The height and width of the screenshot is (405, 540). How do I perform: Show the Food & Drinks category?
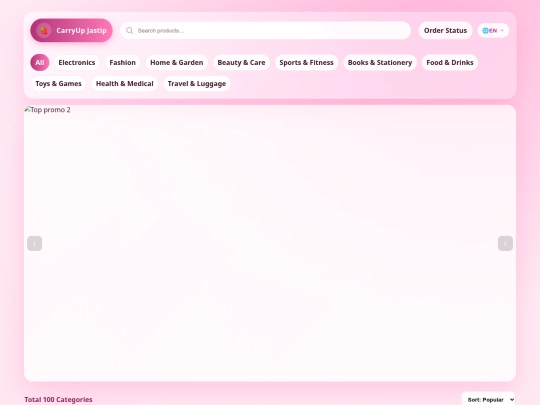click(450, 62)
